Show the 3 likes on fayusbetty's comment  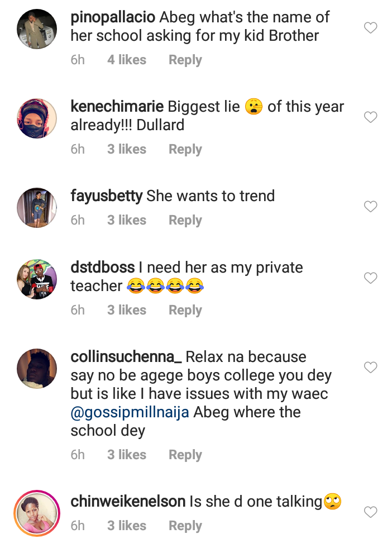coord(127,220)
